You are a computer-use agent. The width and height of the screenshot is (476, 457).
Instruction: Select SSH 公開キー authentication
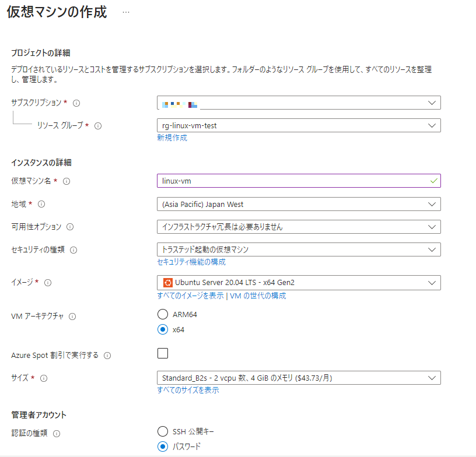[162, 431]
